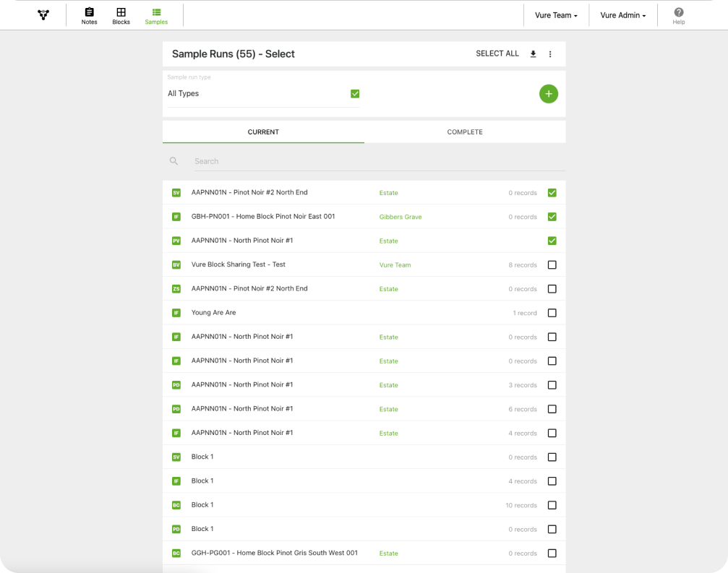Open the Notes section
The height and width of the screenshot is (573, 728).
click(89, 16)
